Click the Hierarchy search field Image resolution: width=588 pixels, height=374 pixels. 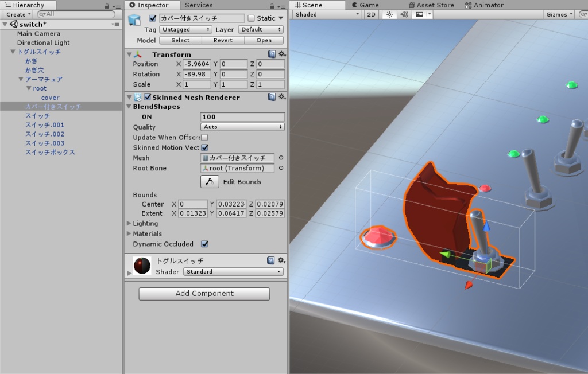click(76, 14)
